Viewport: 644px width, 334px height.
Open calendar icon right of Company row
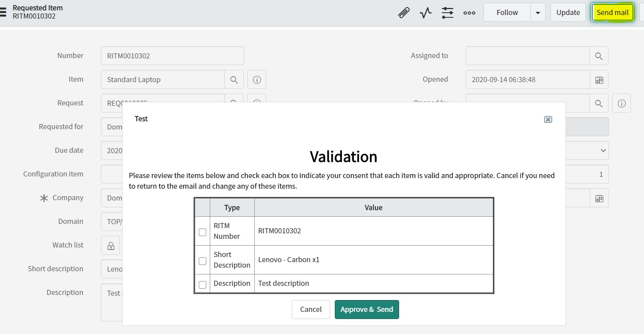coord(599,198)
